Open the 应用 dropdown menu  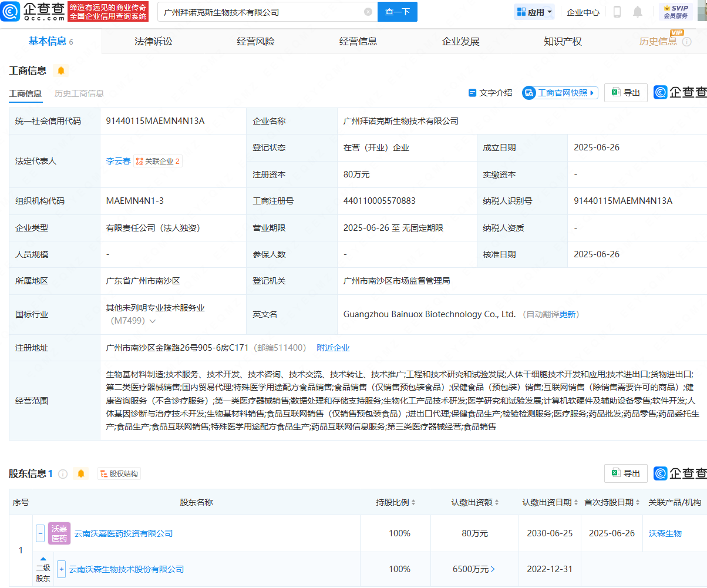pyautogui.click(x=534, y=12)
